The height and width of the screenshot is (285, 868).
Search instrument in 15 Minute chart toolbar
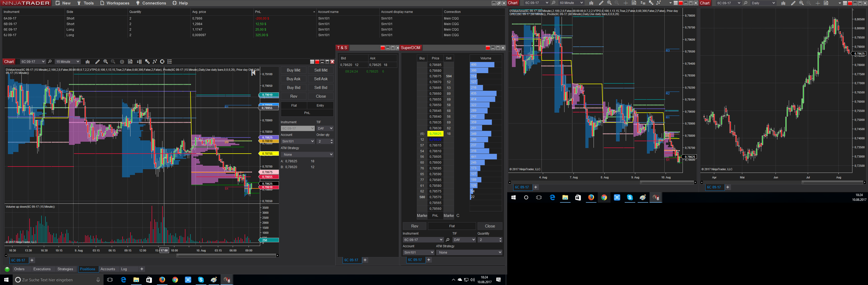[50, 61]
